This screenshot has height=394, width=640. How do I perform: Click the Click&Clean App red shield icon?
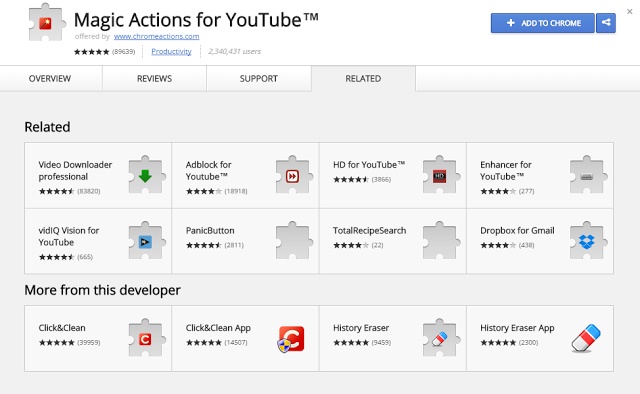click(x=291, y=339)
